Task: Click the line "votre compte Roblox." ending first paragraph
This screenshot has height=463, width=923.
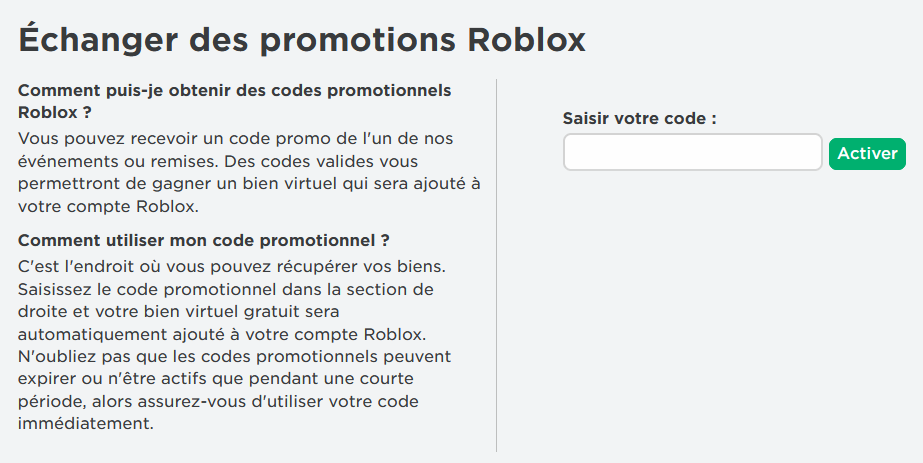Action: tap(109, 207)
